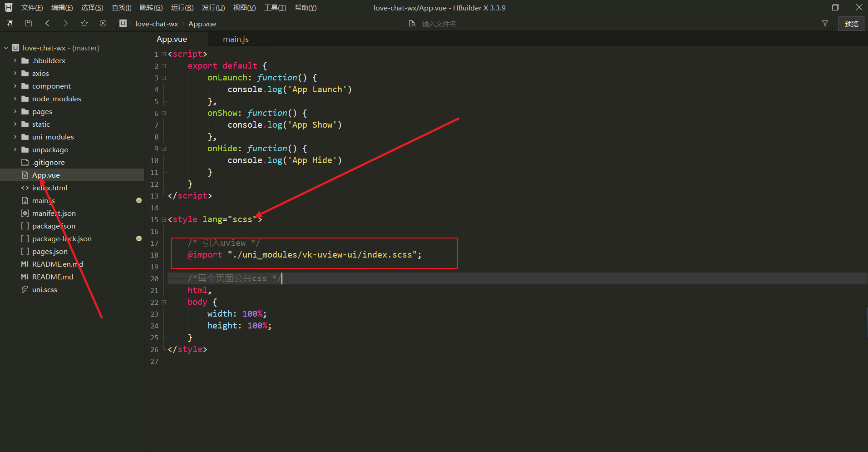Expand the .hbuilderx folder
This screenshot has width=868, height=452.
click(15, 60)
